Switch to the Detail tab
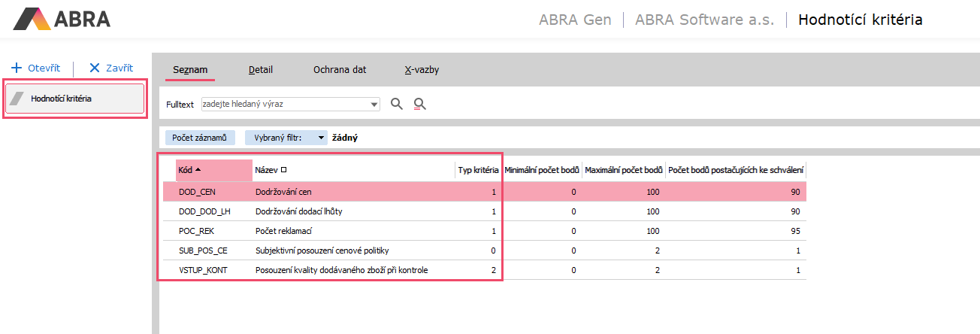980x334 pixels. pyautogui.click(x=261, y=70)
